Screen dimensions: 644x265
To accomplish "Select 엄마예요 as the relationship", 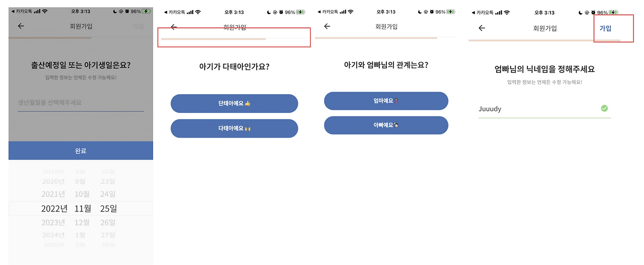I will (x=386, y=101).
